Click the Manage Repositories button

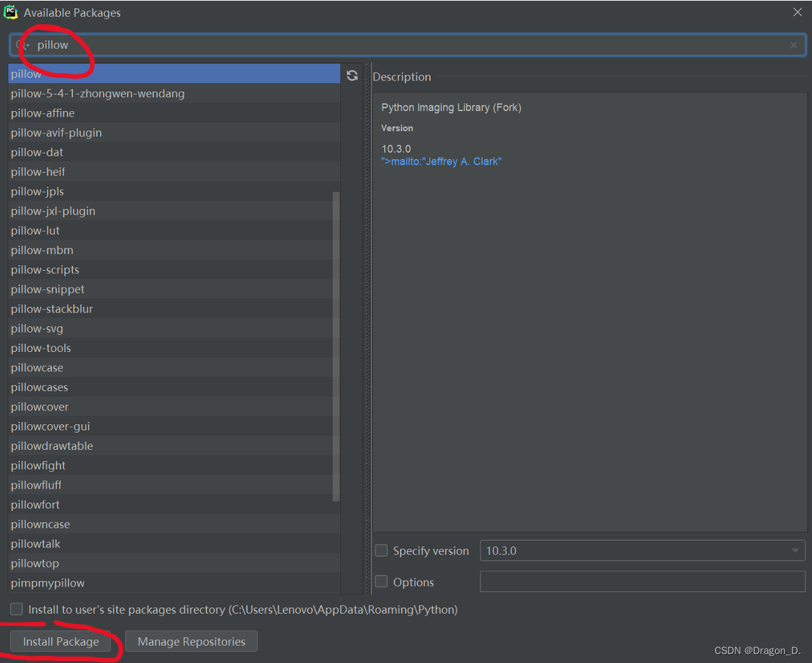pos(191,641)
